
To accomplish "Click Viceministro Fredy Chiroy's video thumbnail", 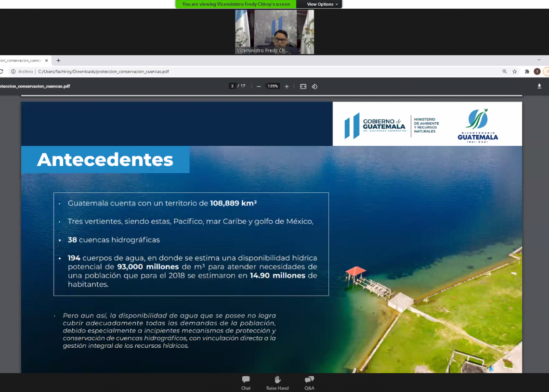I will click(x=274, y=32).
